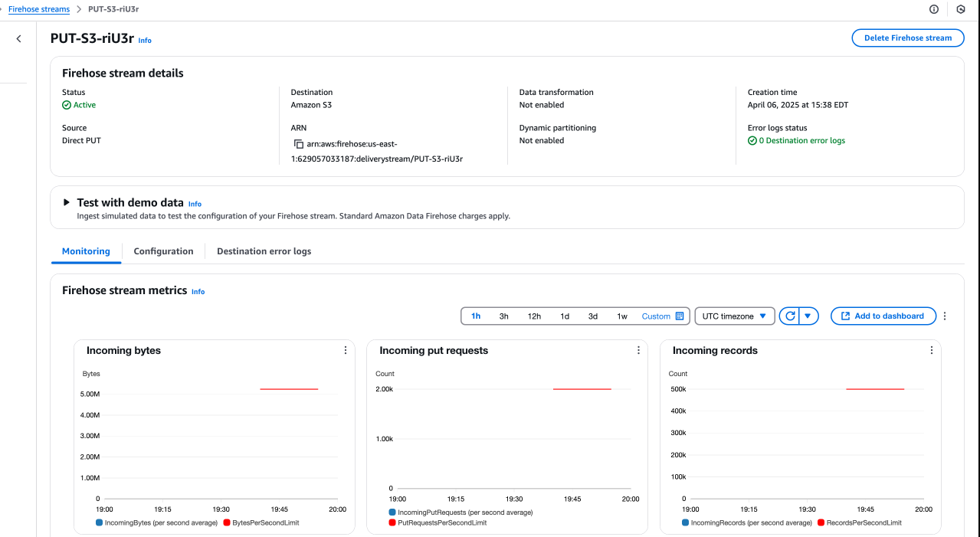Click the Direct PUT source value

(81, 140)
